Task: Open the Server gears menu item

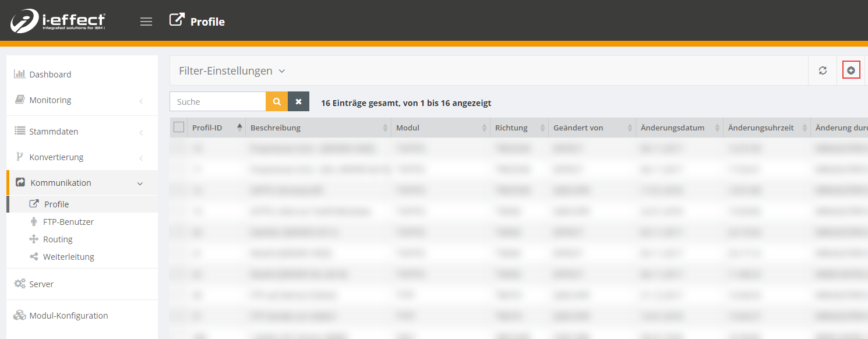Action: click(x=41, y=284)
